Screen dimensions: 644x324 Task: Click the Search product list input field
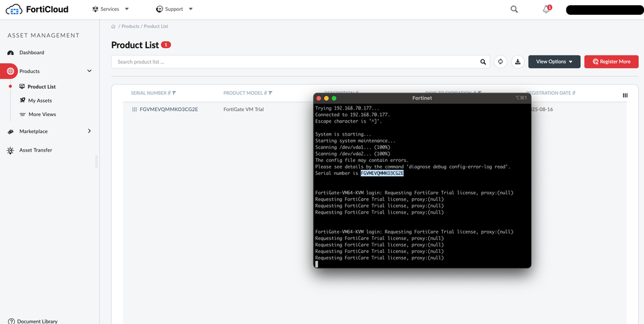tap(297, 62)
